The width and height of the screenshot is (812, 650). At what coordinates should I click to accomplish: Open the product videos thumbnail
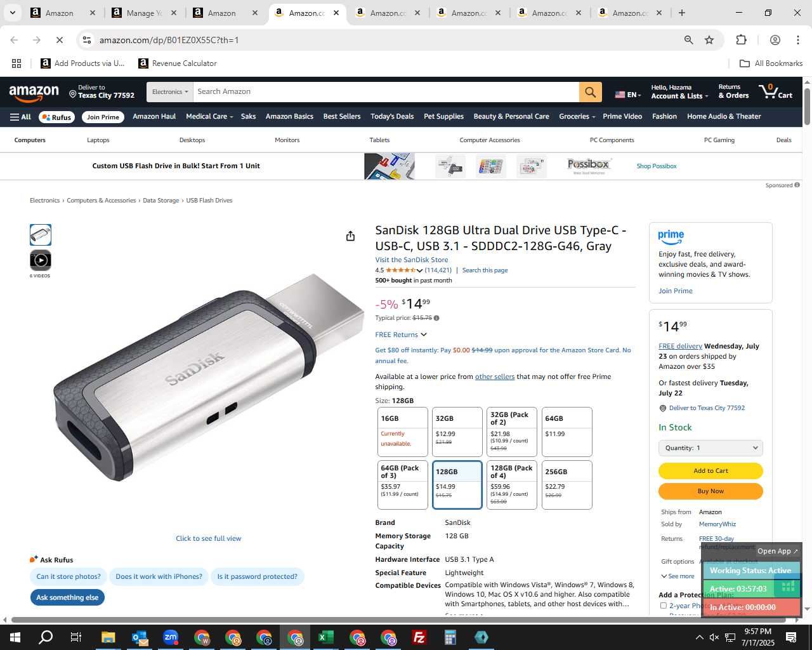click(x=41, y=260)
